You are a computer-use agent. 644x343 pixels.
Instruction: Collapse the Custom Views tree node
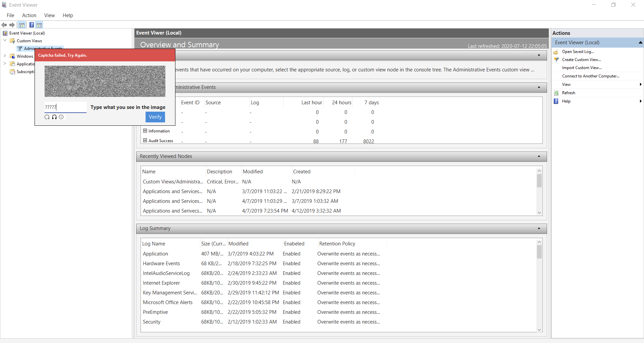pyautogui.click(x=5, y=41)
